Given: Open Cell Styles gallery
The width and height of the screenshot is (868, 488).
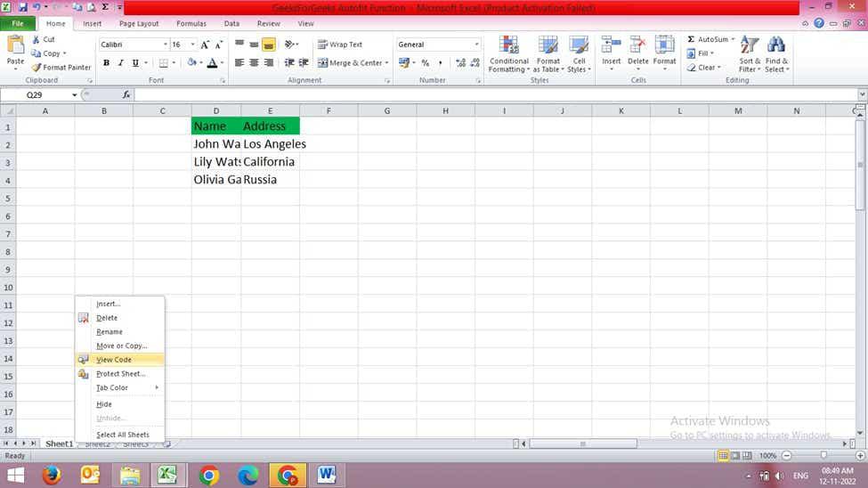Looking at the screenshot, I should point(579,53).
